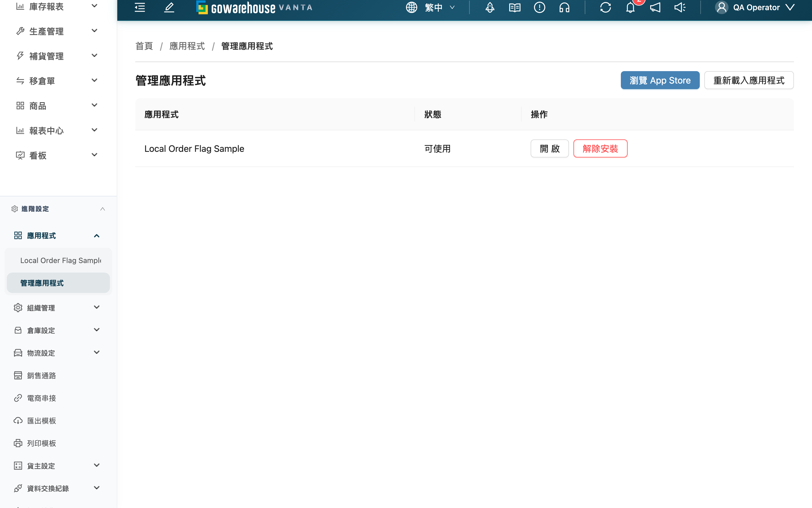Click the refresh sync icon

click(606, 7)
